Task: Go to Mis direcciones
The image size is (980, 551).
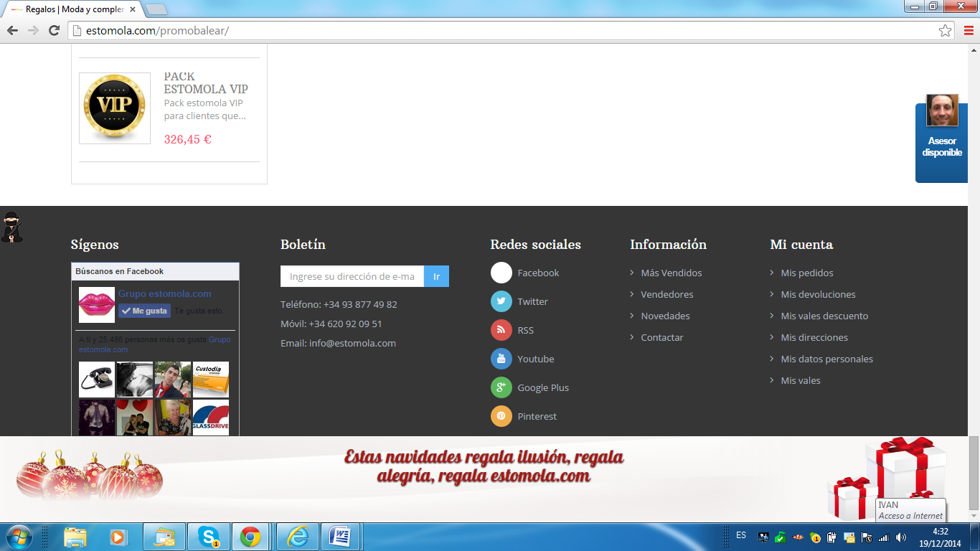Action: click(x=814, y=337)
